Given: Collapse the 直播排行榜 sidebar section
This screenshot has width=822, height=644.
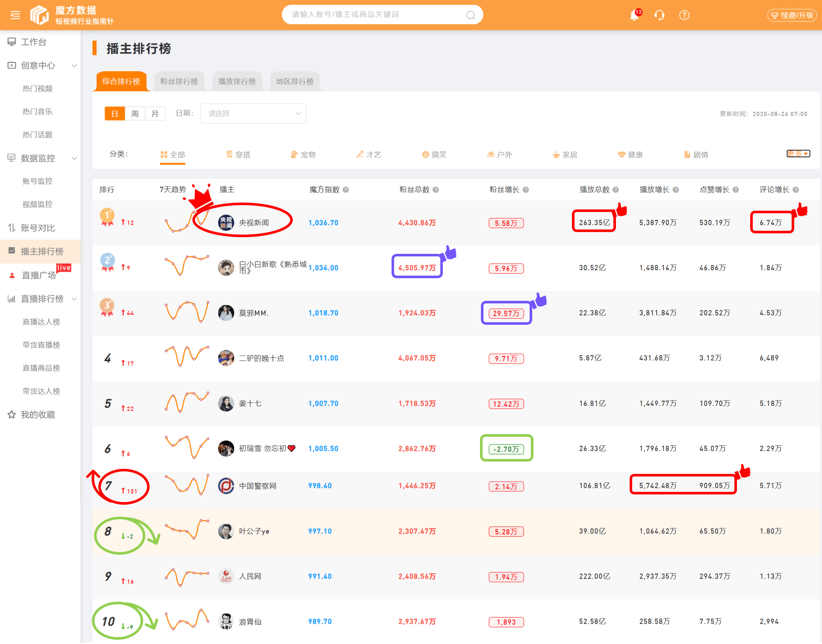Looking at the screenshot, I should 74,298.
